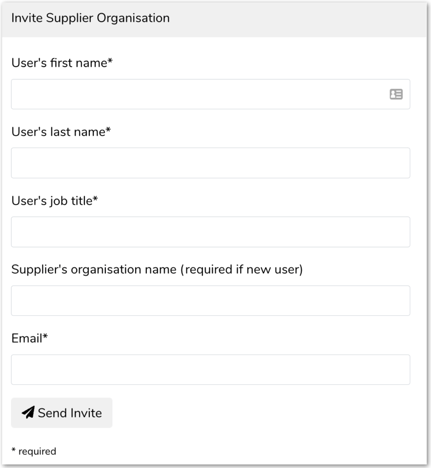Focus the User's first name input field
The width and height of the screenshot is (431, 468).
click(211, 94)
